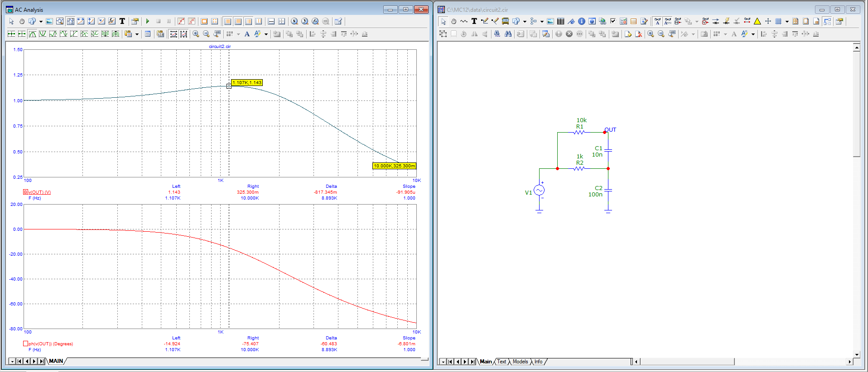The image size is (868, 372).
Task: Open flowchart dropdown arrow in circuit toolbar
Action: pos(542,21)
